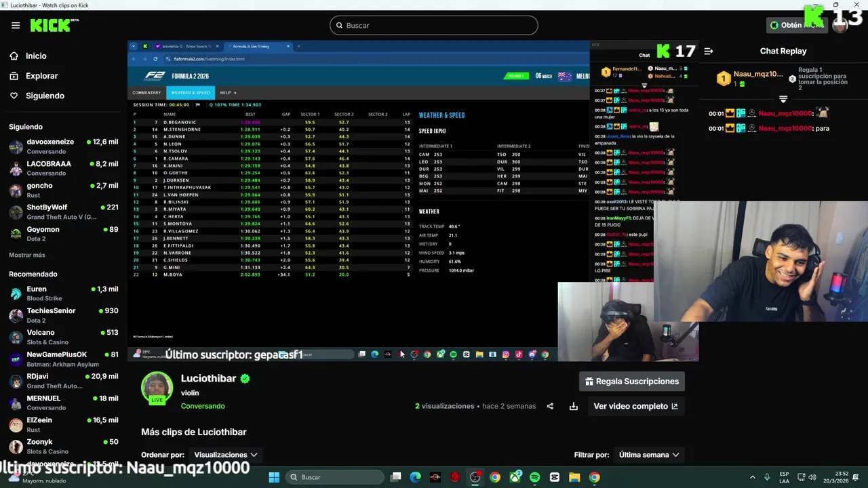Open Luciothibar's live avatar
Image resolution: width=868 pixels, height=488 pixels.
pyautogui.click(x=157, y=388)
